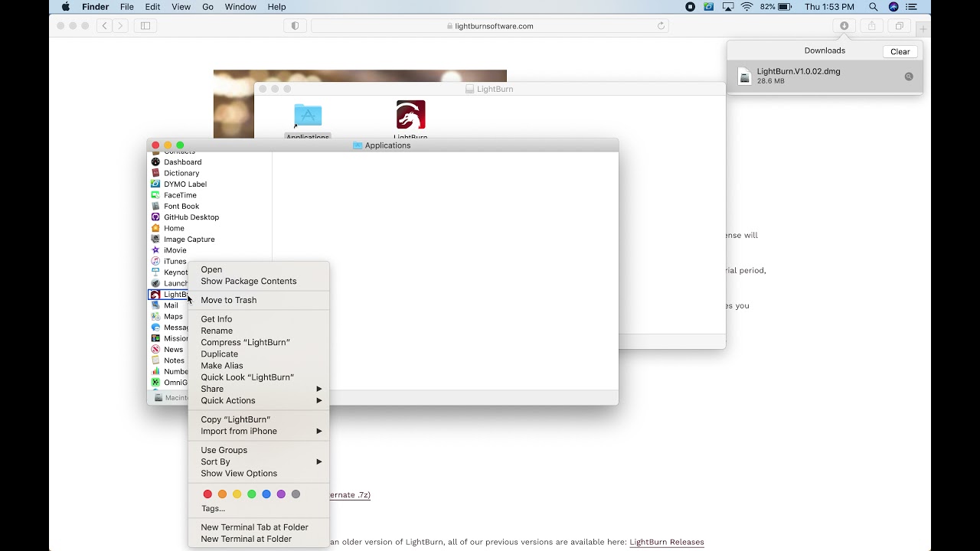Screen dimensions: 980x551
Task: Open Spotlight search in menu bar
Action: (873, 7)
